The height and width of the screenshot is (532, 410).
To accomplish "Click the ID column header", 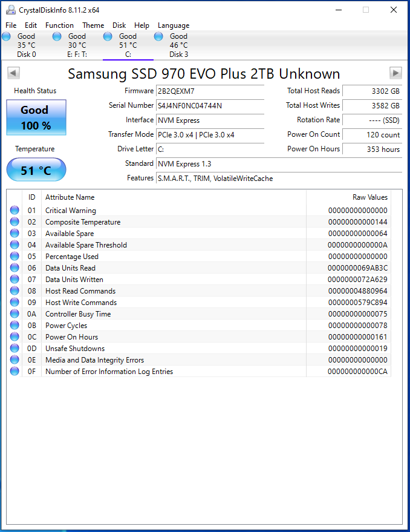I will [x=32, y=197].
